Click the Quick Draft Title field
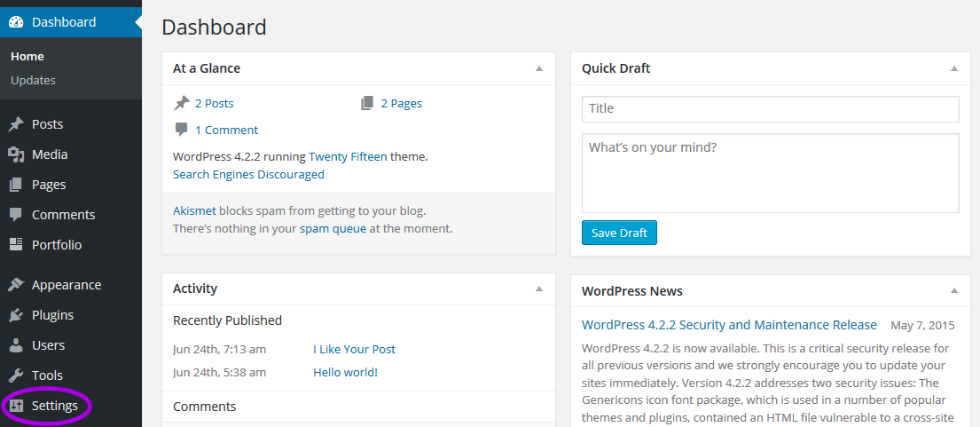Viewport: 980px width, 427px height. tap(771, 109)
